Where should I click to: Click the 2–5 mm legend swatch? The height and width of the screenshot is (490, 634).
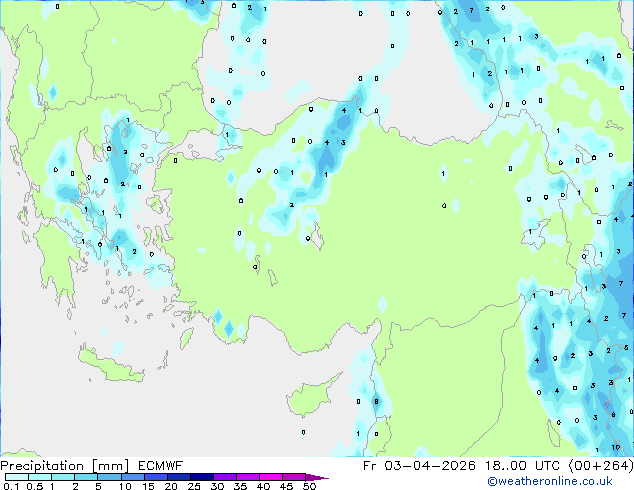[86, 477]
